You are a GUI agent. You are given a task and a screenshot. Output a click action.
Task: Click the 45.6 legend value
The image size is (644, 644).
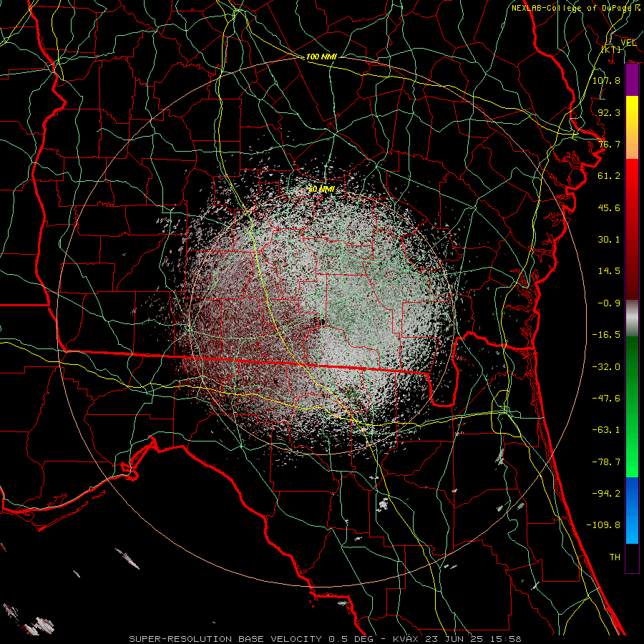pos(609,208)
